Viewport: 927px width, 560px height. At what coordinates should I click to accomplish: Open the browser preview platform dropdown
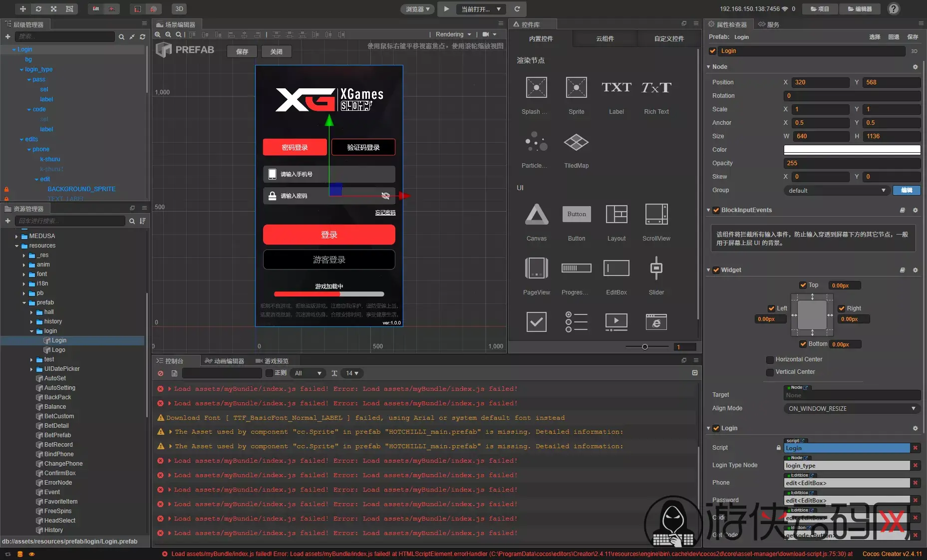[417, 9]
